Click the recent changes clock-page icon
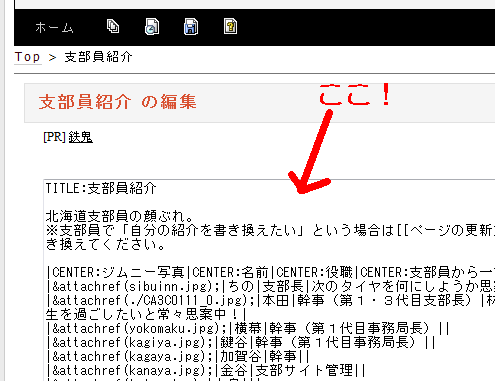This screenshot has width=495, height=381. (x=152, y=27)
